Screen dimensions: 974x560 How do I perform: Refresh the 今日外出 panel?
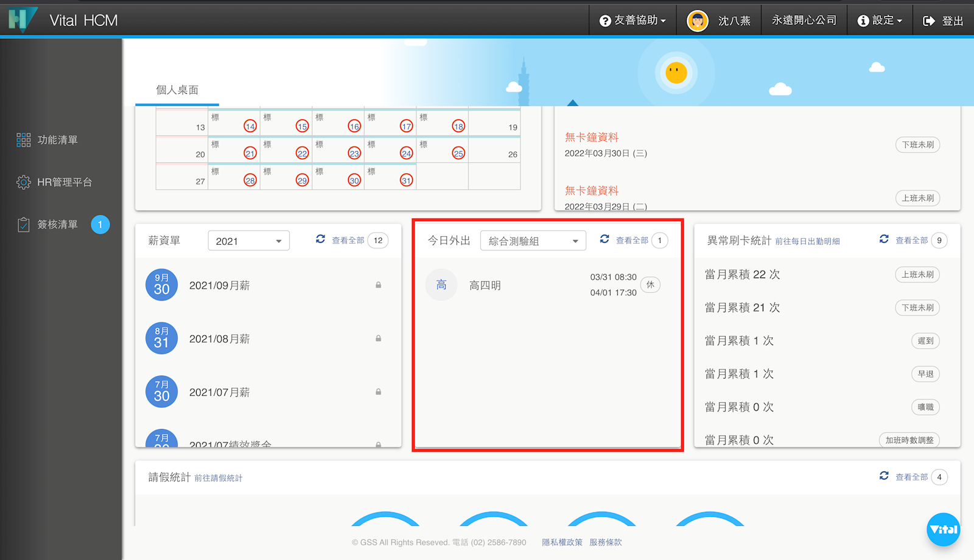(x=604, y=239)
